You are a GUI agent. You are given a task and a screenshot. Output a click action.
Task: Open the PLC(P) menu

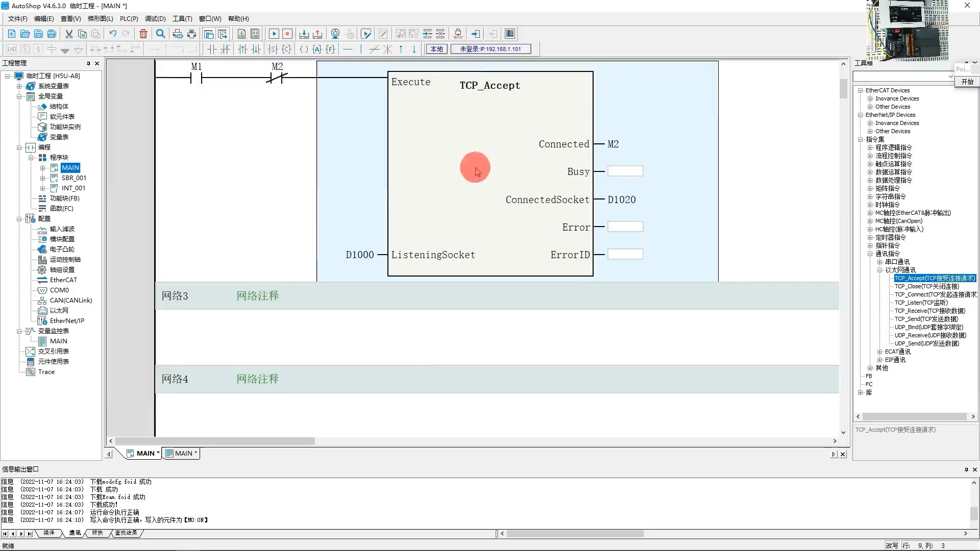pyautogui.click(x=129, y=18)
